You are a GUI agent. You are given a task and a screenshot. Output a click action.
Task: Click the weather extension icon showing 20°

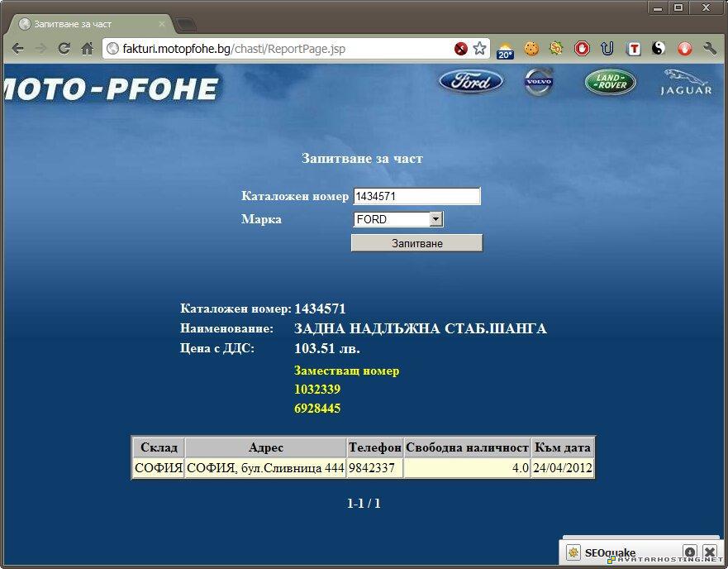[505, 49]
